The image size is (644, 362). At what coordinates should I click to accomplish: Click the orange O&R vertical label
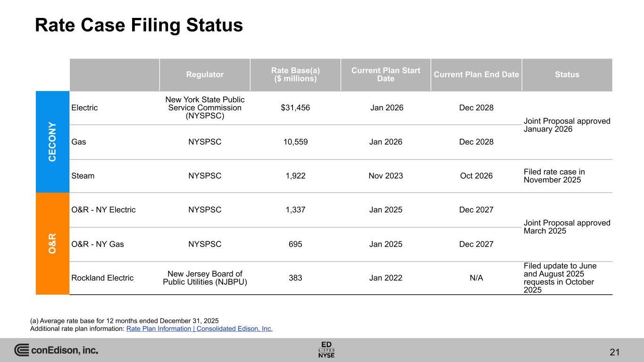[x=52, y=243]
